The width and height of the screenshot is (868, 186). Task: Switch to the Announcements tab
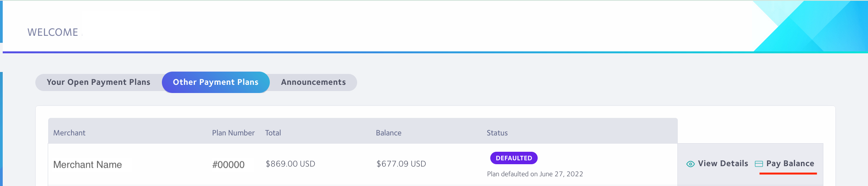[313, 82]
